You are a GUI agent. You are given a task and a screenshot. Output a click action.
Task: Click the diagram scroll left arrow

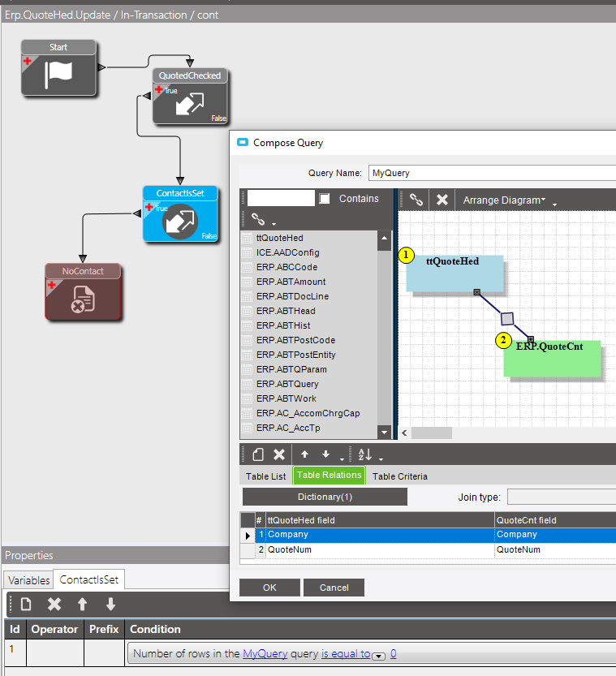[x=404, y=433]
